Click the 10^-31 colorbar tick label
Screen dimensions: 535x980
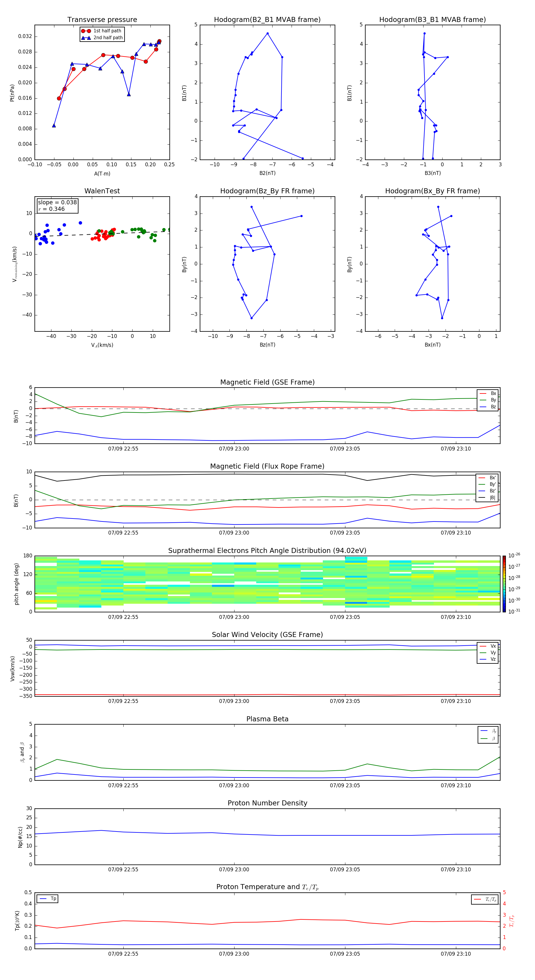tap(514, 611)
